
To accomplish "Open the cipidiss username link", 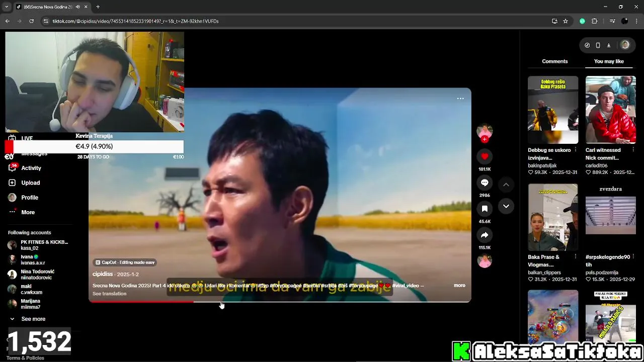I will 103,274.
